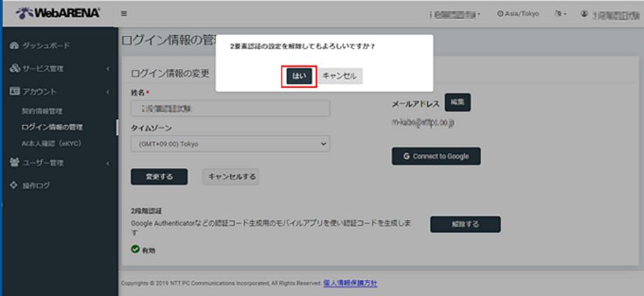
Task: Expand サービス管理 menu
Action: (43, 69)
